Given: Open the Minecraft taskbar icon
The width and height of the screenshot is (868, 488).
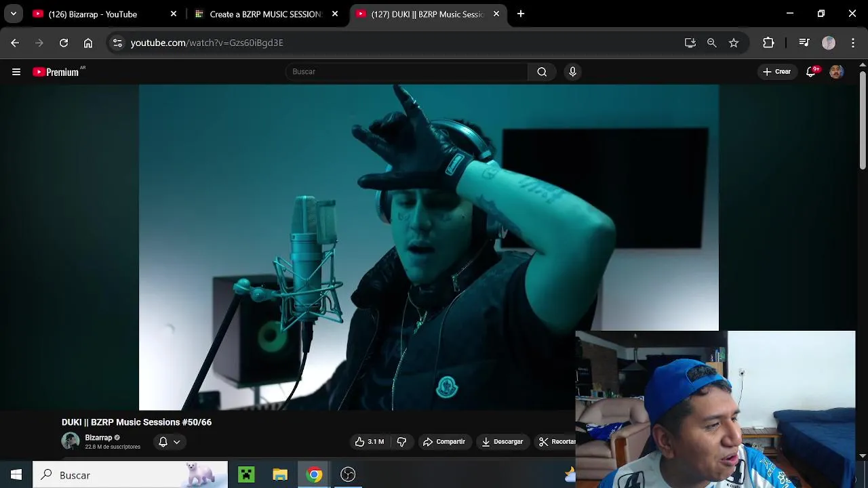Looking at the screenshot, I should [x=246, y=474].
